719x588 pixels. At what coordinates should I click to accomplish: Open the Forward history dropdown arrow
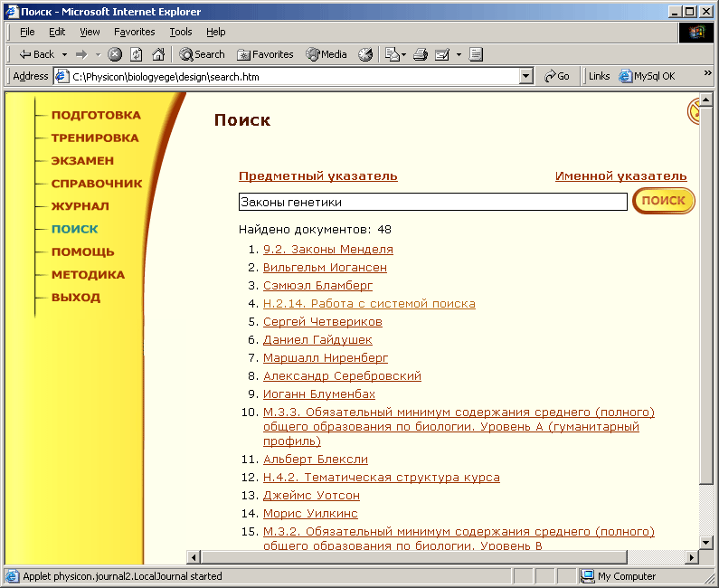(x=98, y=54)
